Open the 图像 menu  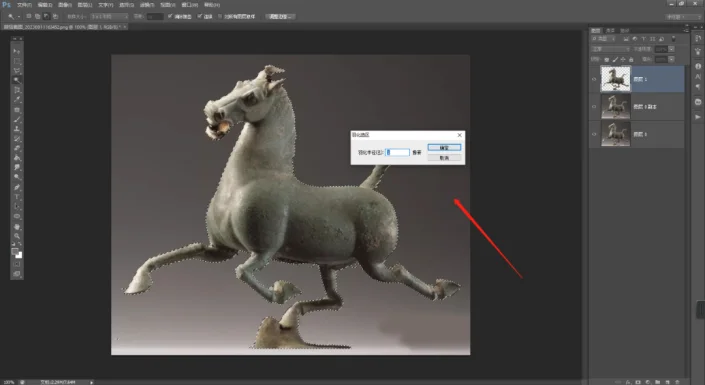click(x=65, y=5)
